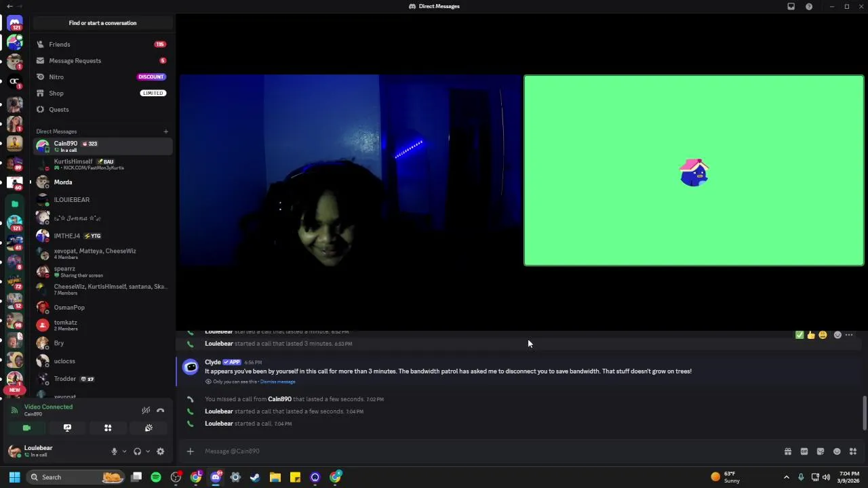Open message More options ellipsis
The width and height of the screenshot is (868, 488).
point(849,335)
